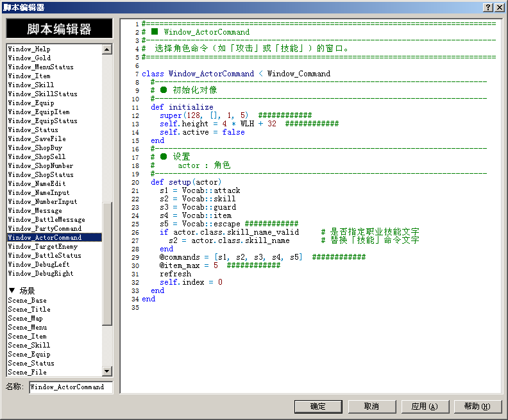Click the 取消 cancel button

tap(371, 407)
